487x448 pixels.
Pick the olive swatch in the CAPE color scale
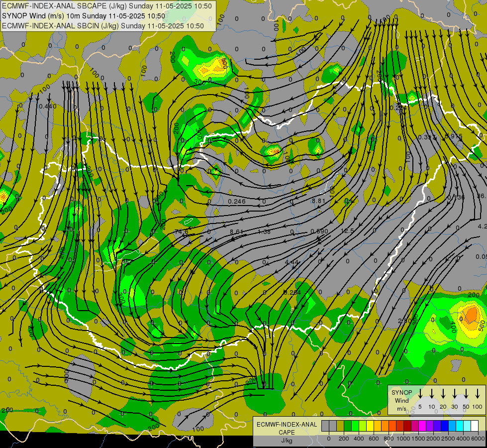pyautogui.click(x=340, y=426)
